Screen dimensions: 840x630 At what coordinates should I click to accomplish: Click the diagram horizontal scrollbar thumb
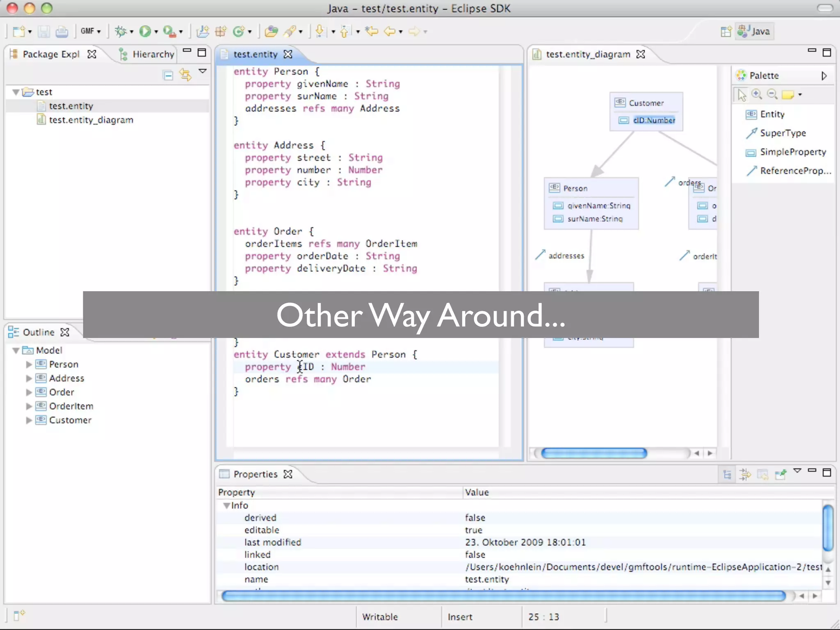tap(593, 453)
